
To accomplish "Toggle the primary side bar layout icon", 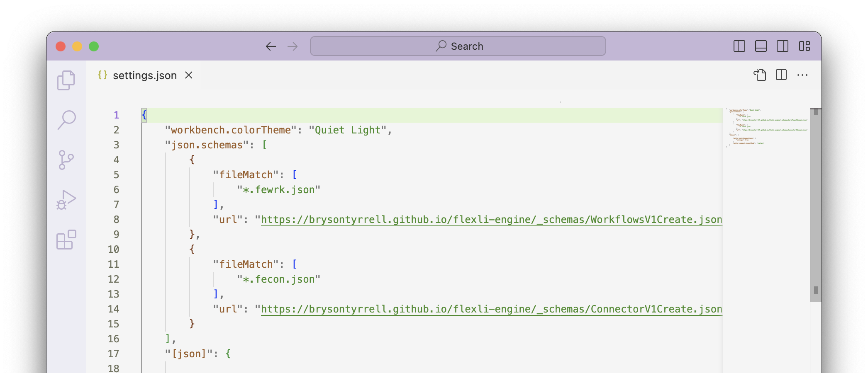I will pos(739,46).
